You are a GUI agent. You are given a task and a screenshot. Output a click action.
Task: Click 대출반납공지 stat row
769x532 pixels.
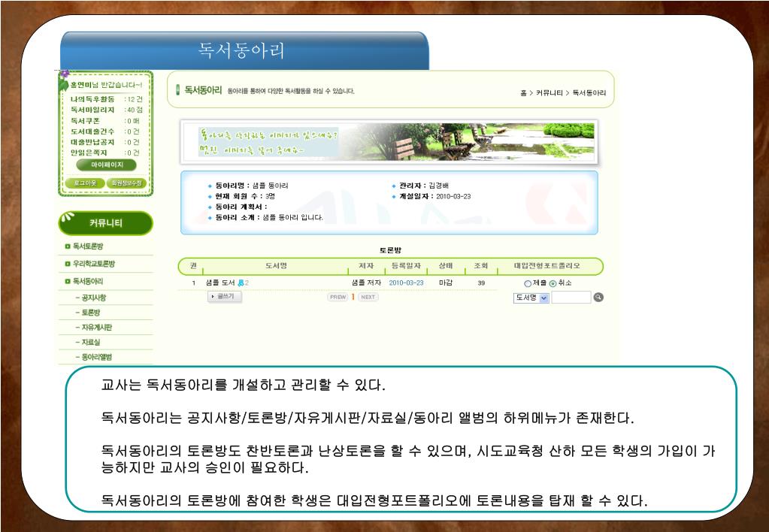pos(106,142)
